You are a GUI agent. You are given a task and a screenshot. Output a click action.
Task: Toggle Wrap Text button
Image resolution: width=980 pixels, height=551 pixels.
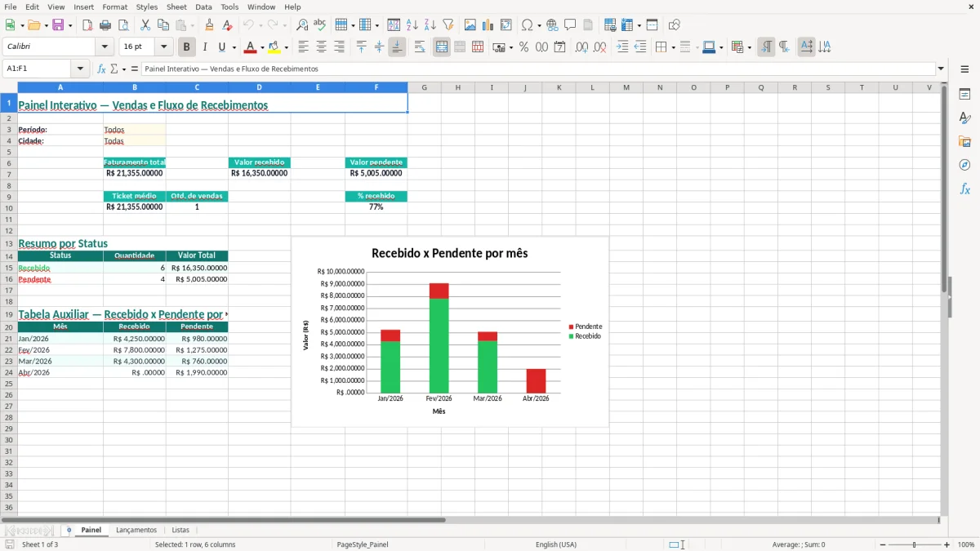(x=420, y=47)
